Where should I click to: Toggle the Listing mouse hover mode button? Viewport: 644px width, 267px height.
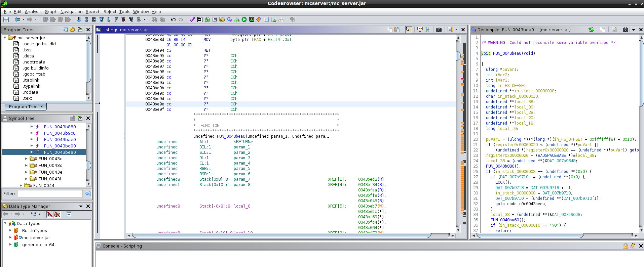click(408, 30)
